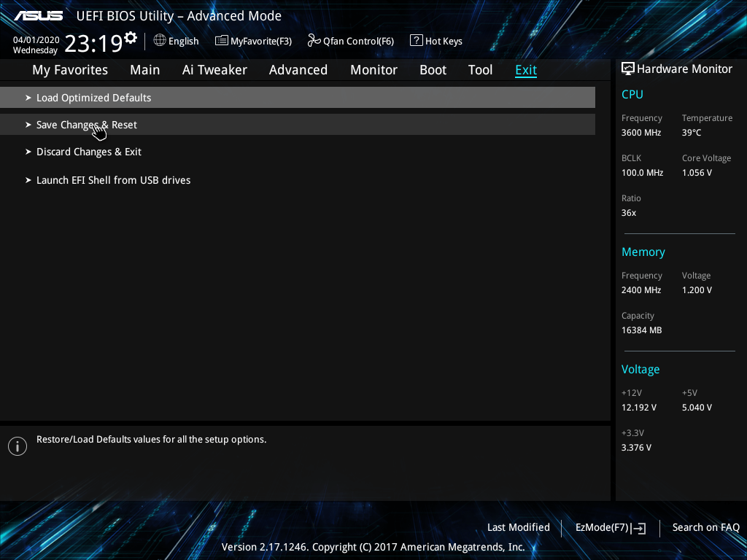Open Search on FAQ
Viewport: 747px width, 560px height.
click(x=705, y=528)
